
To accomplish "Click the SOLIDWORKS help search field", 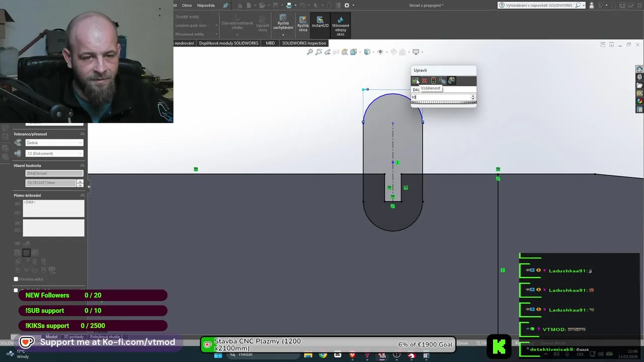I will click(540, 5).
